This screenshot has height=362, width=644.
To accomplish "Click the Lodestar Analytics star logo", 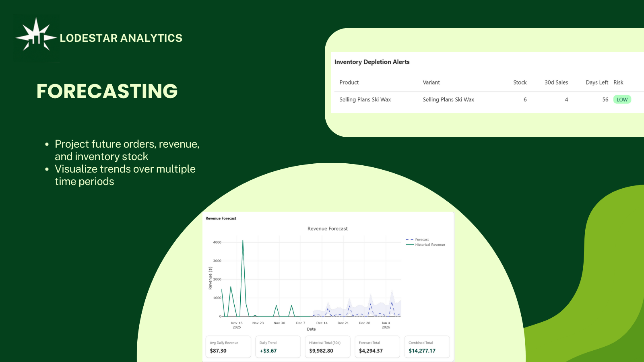I will click(36, 37).
